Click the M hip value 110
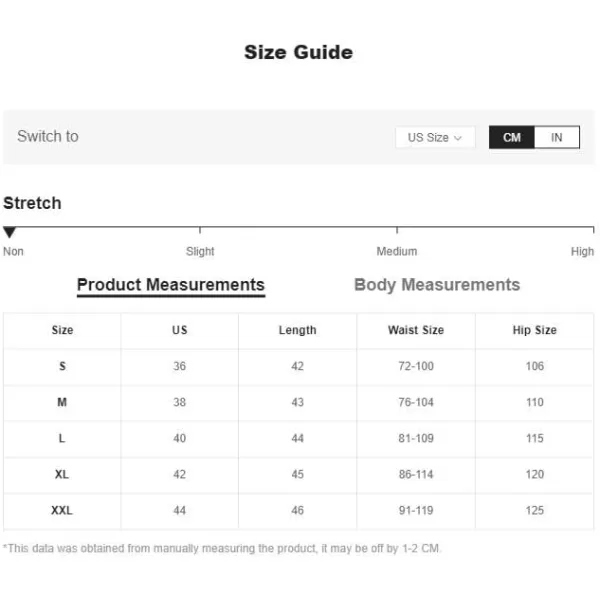Viewport: 600px width, 600px height. pos(535,403)
